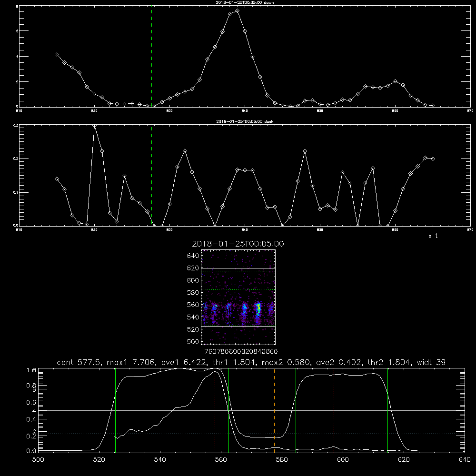Select the 'thr2 1.804' value in the stats line
Image resolution: width=476 pixels, height=476 pixels.
coord(389,362)
